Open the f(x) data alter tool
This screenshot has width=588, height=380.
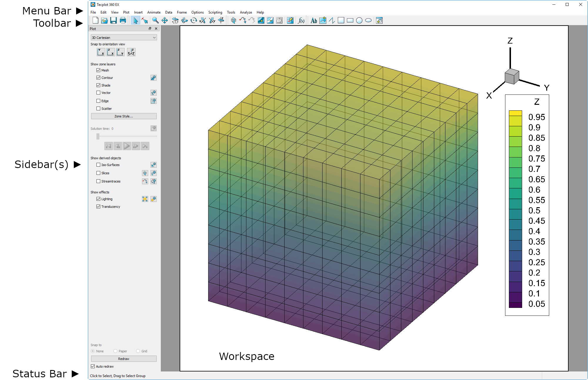point(301,20)
